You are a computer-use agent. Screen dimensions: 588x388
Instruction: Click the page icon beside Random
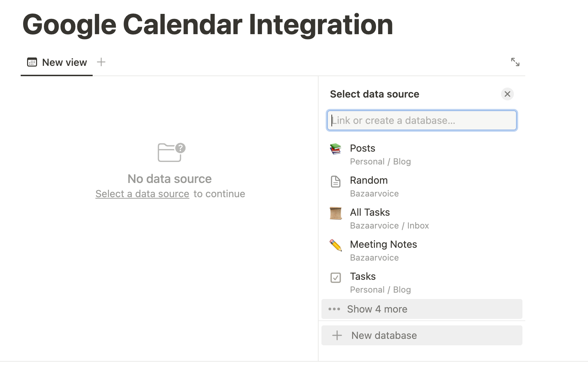click(x=335, y=182)
